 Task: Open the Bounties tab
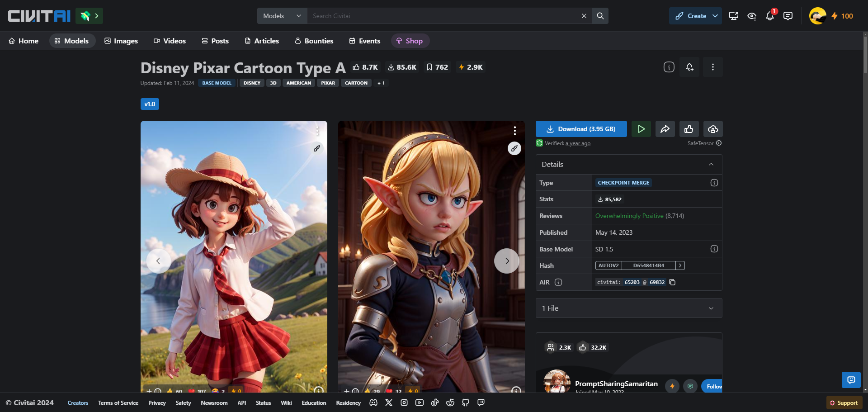coord(314,41)
